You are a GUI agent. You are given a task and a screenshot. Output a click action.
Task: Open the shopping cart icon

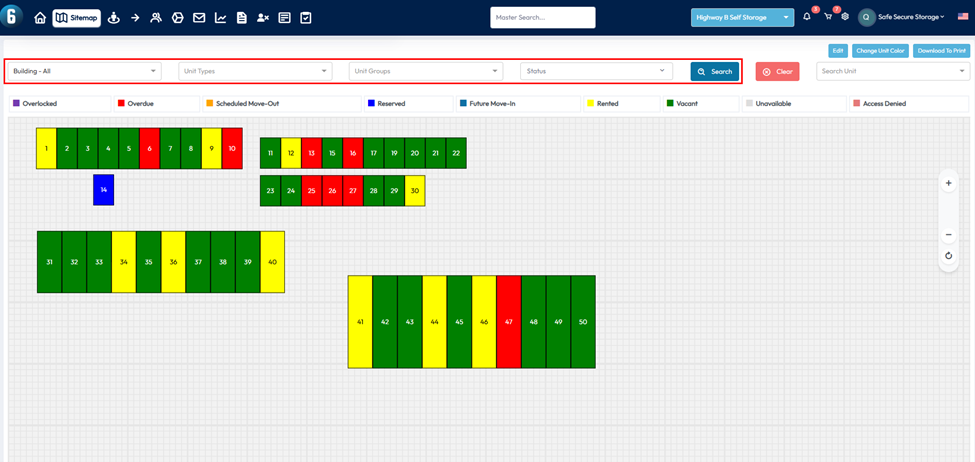[x=828, y=17]
